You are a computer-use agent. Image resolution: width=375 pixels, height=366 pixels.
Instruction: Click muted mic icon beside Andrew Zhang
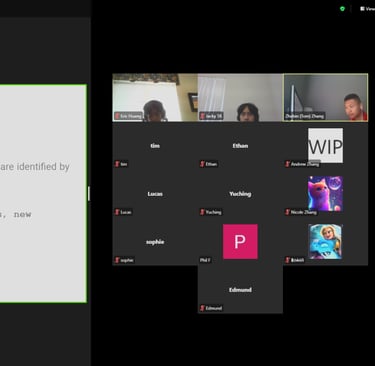click(x=288, y=164)
